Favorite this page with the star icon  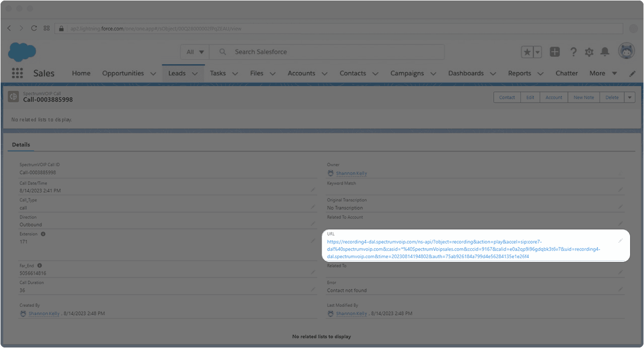(x=527, y=52)
